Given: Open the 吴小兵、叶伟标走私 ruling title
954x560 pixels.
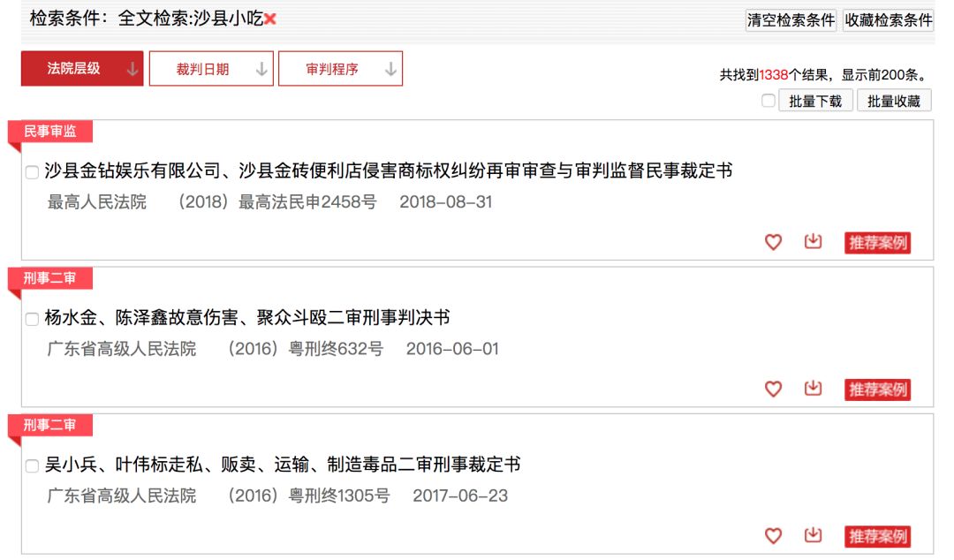Looking at the screenshot, I should tap(283, 465).
